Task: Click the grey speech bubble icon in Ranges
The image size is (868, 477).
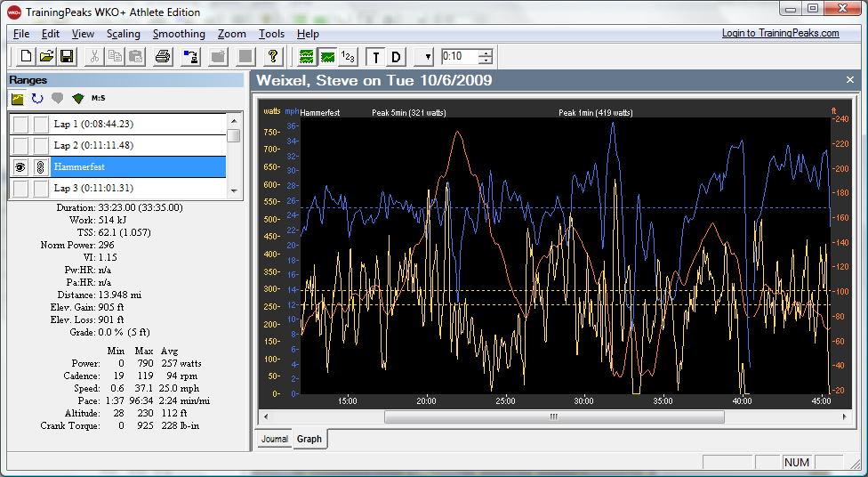Action: coord(57,99)
